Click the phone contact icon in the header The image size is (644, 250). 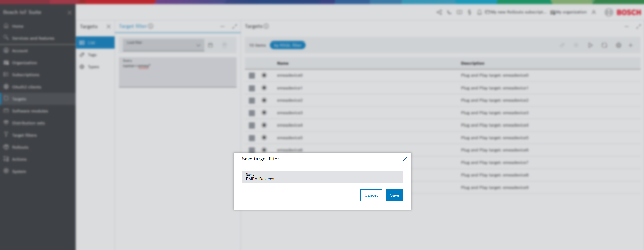click(449, 12)
